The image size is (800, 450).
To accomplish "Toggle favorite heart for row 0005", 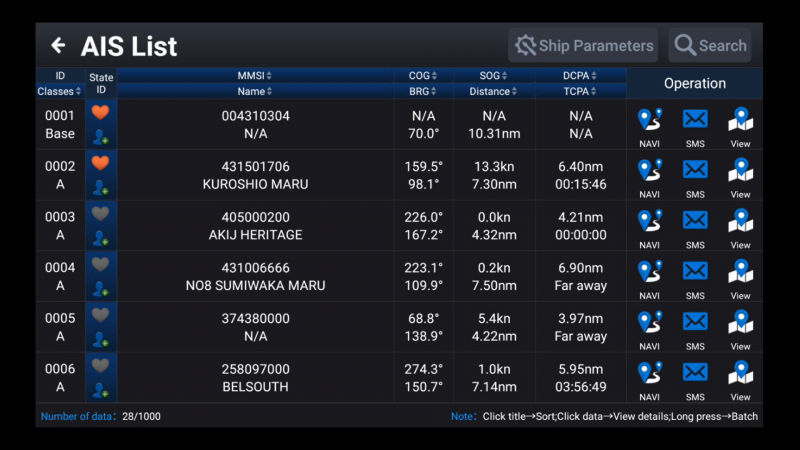I will click(100, 315).
